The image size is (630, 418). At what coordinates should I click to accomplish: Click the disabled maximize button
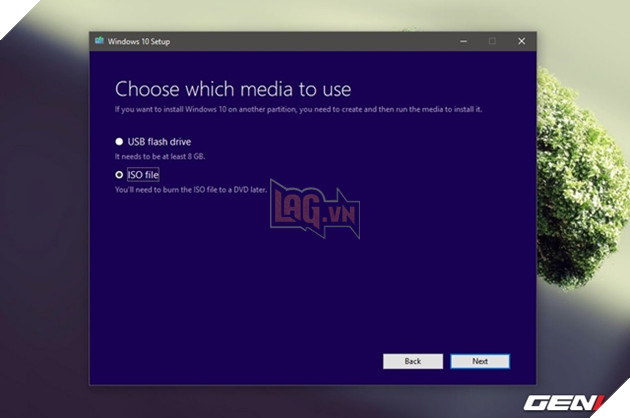tap(492, 41)
